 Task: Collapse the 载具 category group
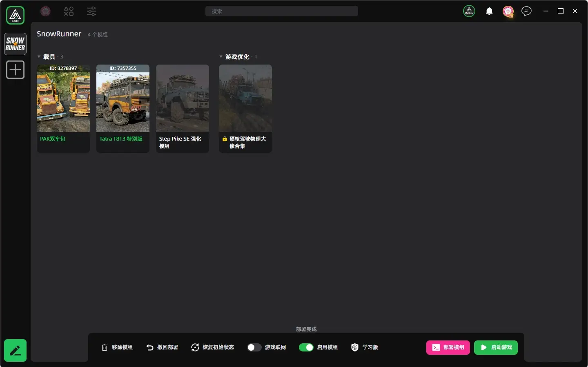pos(39,57)
